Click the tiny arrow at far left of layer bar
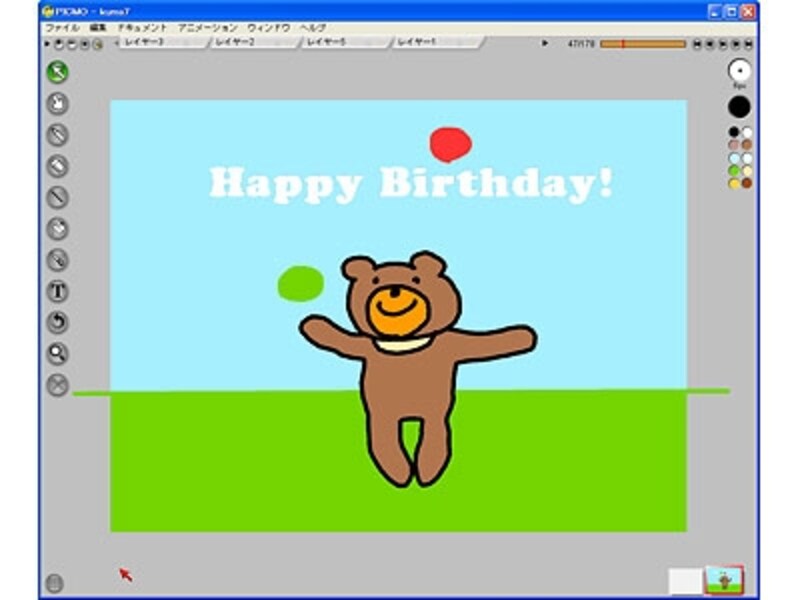This screenshot has height=600, width=800. pos(47,44)
